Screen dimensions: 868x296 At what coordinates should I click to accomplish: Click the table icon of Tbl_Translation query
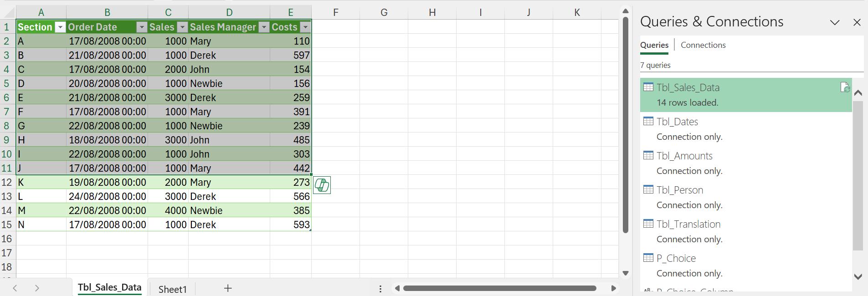pos(648,224)
